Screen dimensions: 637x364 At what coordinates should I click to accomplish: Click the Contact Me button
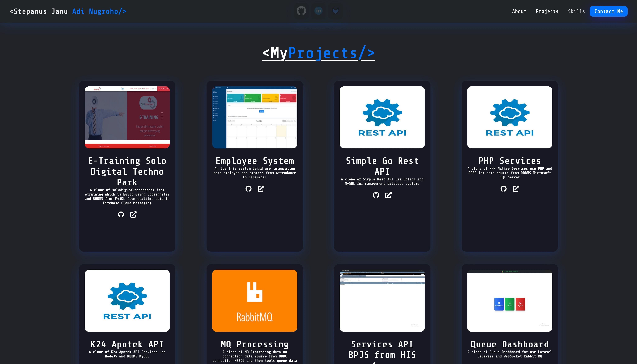coord(609,11)
